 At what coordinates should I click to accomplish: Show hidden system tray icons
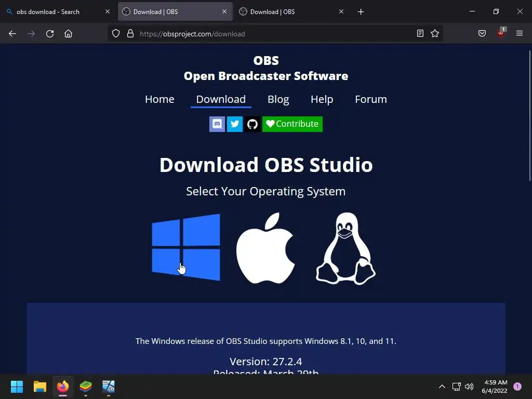click(x=442, y=387)
